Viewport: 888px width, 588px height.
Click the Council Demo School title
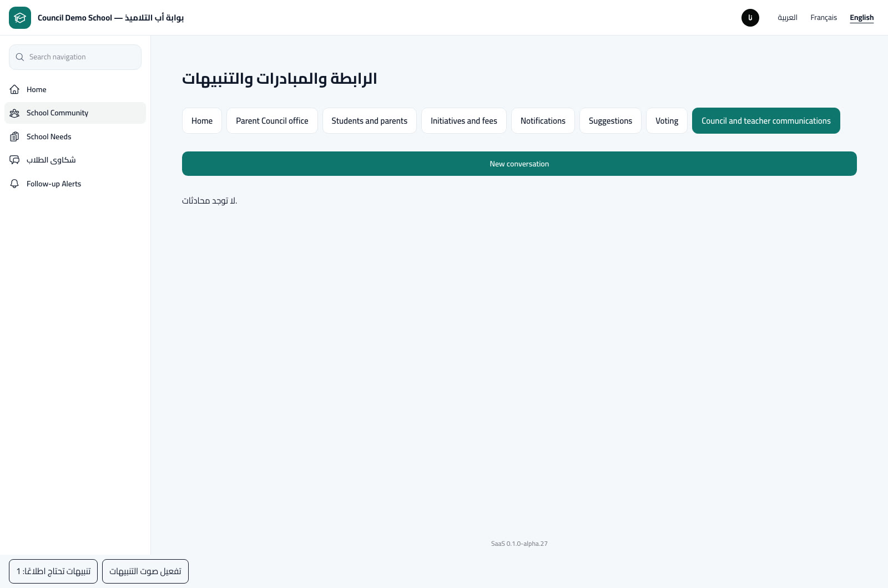pos(110,18)
